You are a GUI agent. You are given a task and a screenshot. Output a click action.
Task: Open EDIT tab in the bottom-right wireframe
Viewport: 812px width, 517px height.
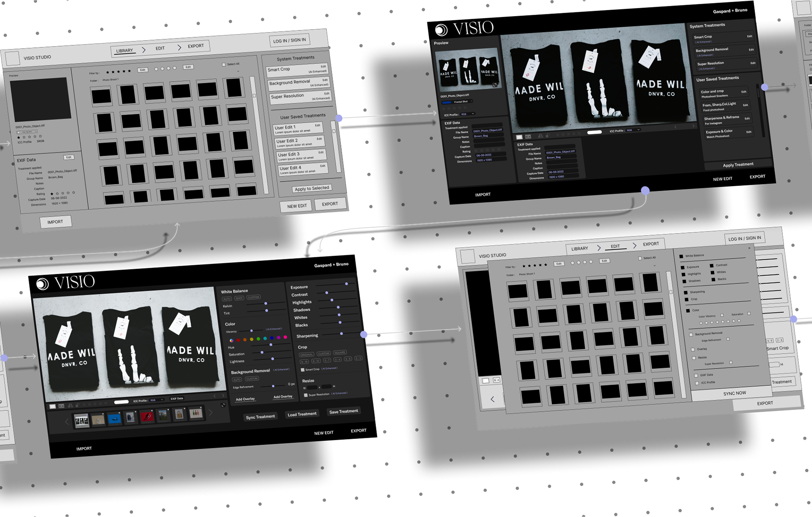pyautogui.click(x=615, y=246)
